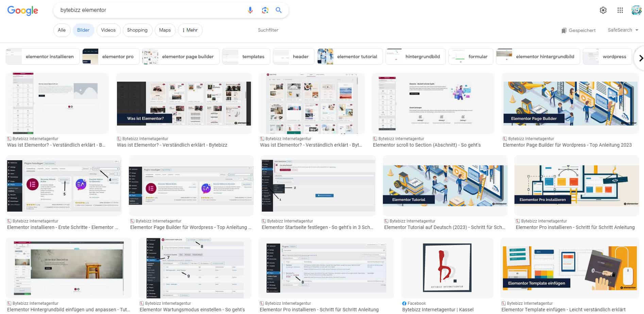Image resolution: width=644 pixels, height=314 pixels.
Task: Open the 'Was ist Elementor?' dark banner thumbnail
Action: [184, 103]
